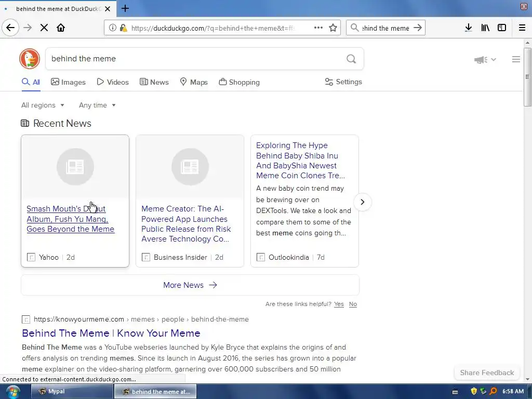Show site information icon in address bar

[x=113, y=28]
